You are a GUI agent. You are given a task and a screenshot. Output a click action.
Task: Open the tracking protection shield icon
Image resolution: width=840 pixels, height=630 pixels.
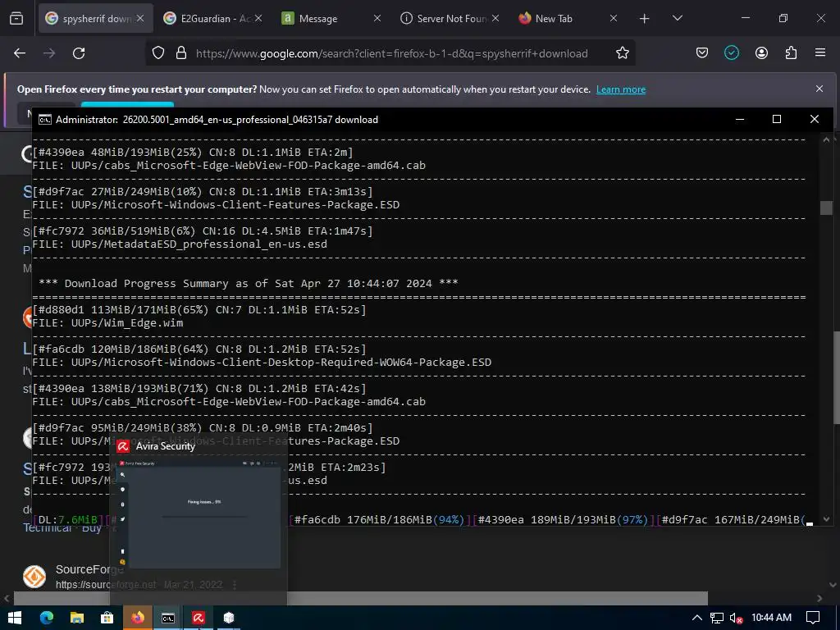(x=158, y=53)
